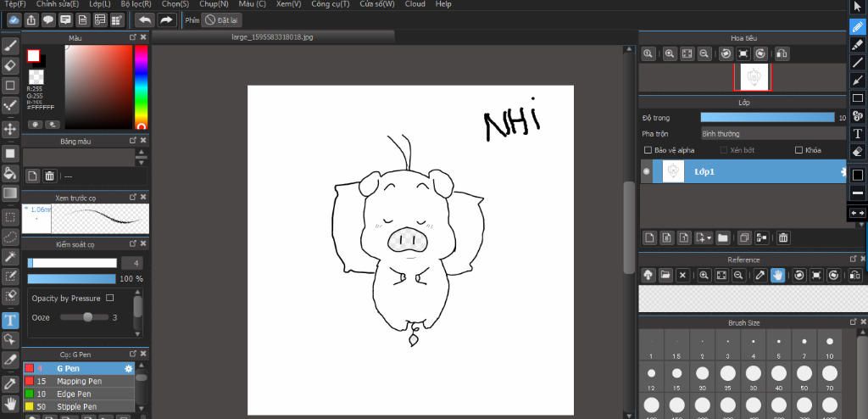The height and width of the screenshot is (419, 868).
Task: Add new folder in layer panel
Action: pos(722,238)
